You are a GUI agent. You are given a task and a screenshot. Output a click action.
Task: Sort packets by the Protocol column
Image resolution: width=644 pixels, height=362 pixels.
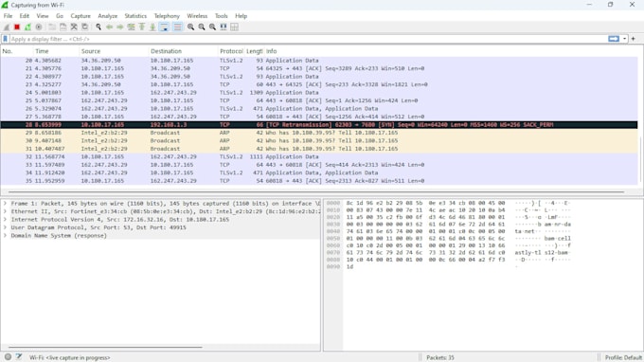coord(231,51)
